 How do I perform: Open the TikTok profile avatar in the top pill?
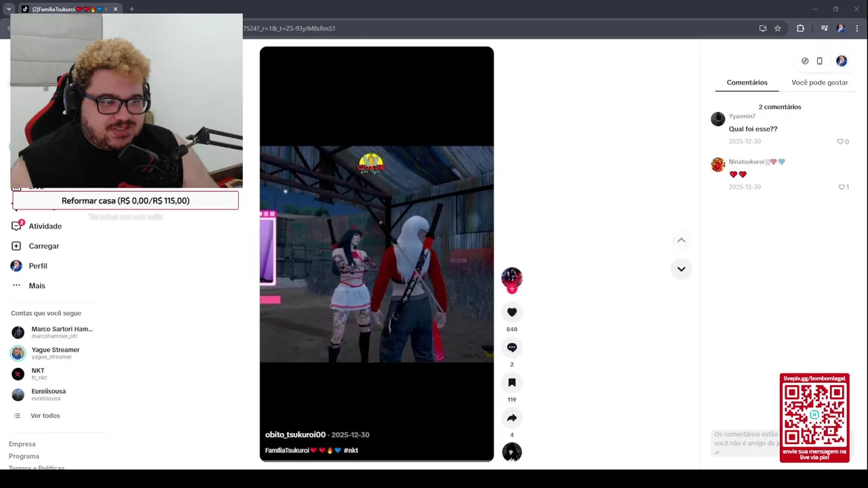pyautogui.click(x=842, y=61)
